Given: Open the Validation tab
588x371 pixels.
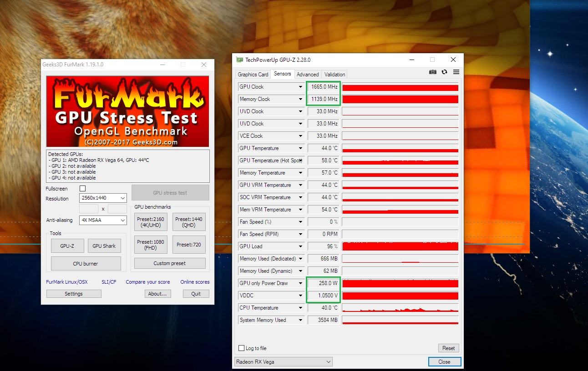Looking at the screenshot, I should coord(335,75).
